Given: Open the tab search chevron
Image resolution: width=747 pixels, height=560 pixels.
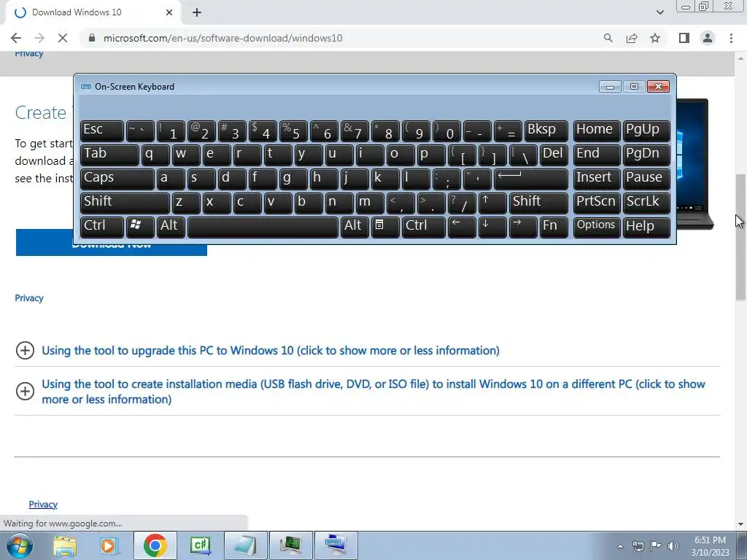Looking at the screenshot, I should point(659,12).
